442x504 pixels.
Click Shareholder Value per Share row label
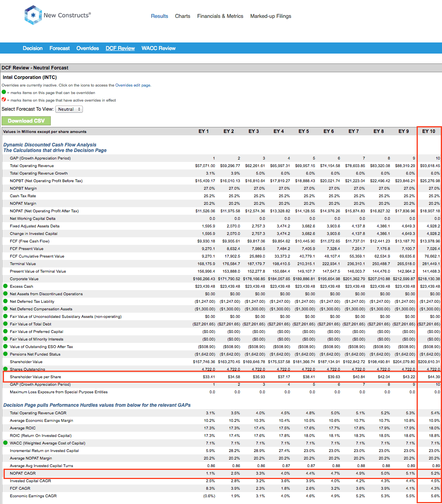point(35,377)
